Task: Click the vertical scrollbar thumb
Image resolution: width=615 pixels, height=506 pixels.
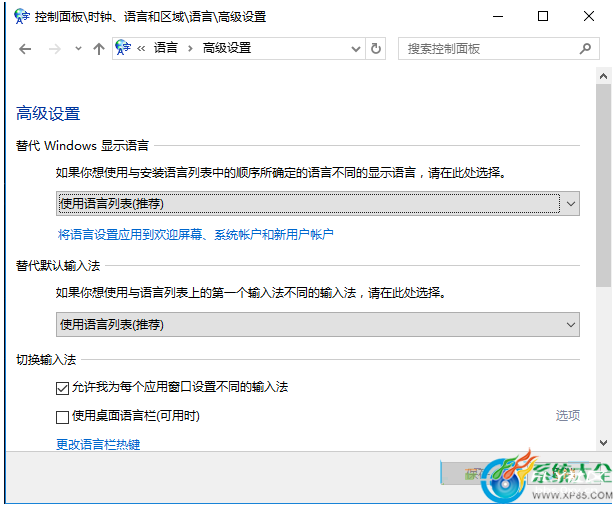Action: click(x=603, y=185)
